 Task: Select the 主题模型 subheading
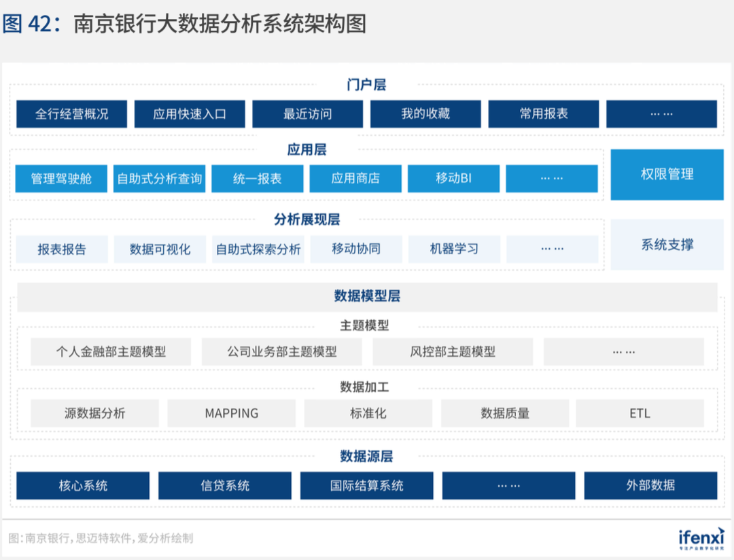[x=364, y=326]
